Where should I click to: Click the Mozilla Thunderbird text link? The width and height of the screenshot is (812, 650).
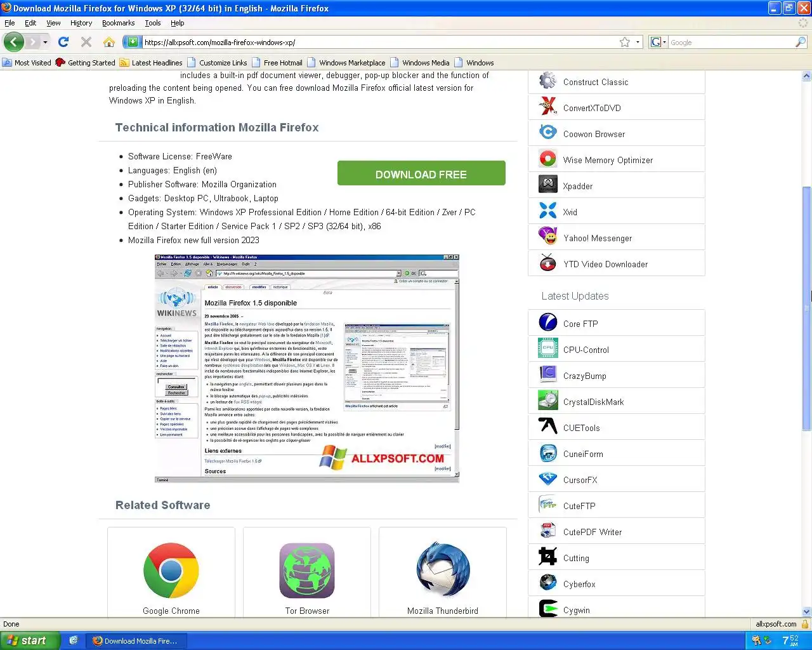[x=443, y=611]
